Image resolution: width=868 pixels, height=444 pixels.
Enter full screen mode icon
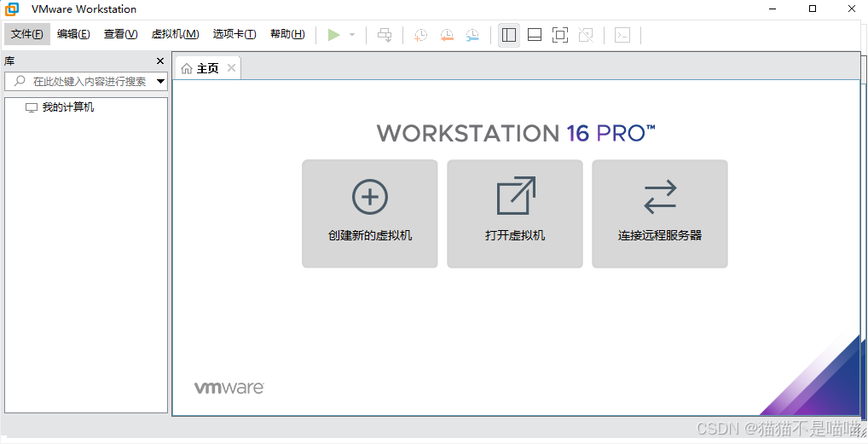tap(560, 35)
